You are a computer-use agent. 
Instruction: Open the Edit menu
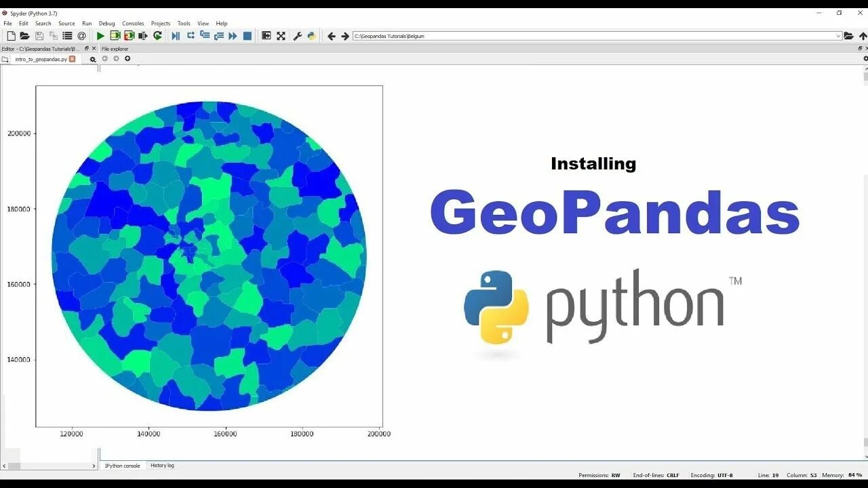coord(24,23)
